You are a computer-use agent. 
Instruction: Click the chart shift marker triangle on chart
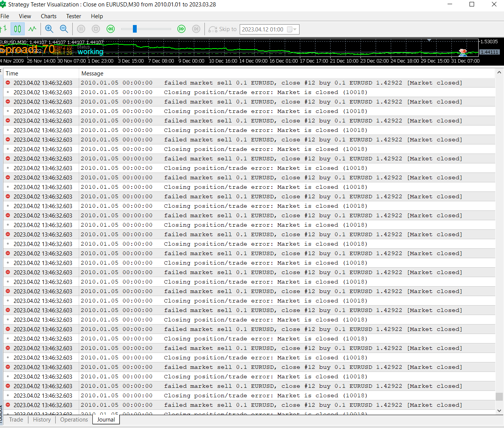tap(429, 40)
